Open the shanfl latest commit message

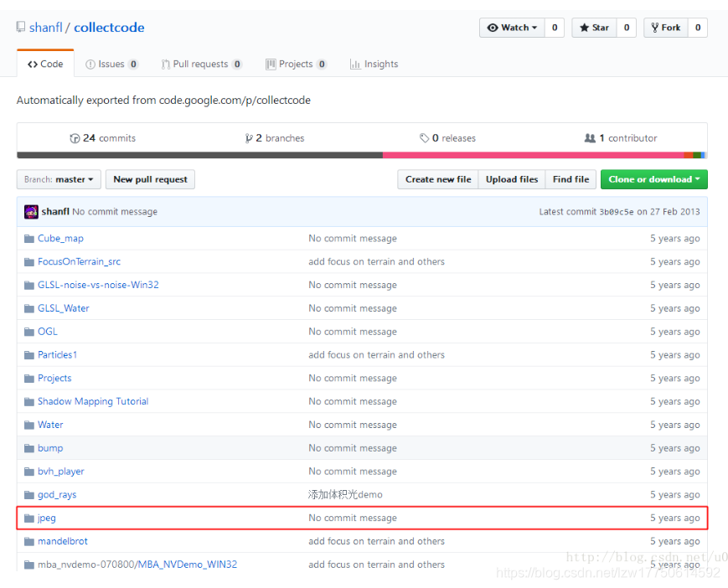115,212
